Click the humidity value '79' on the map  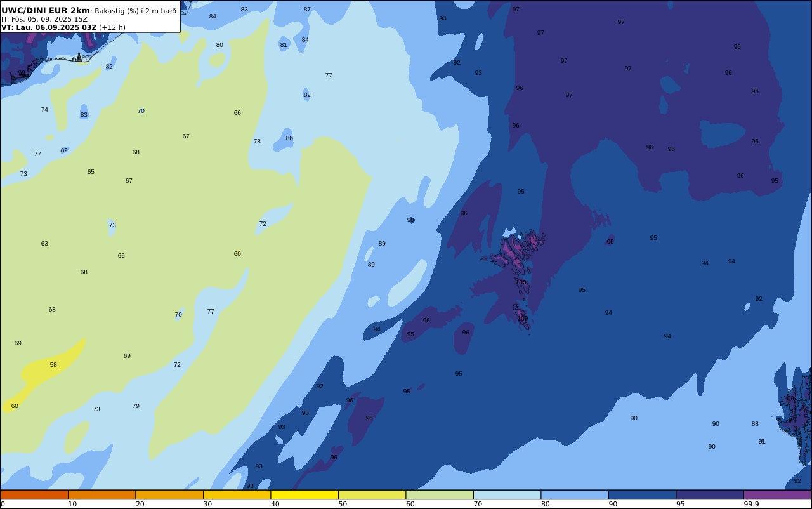(136, 406)
